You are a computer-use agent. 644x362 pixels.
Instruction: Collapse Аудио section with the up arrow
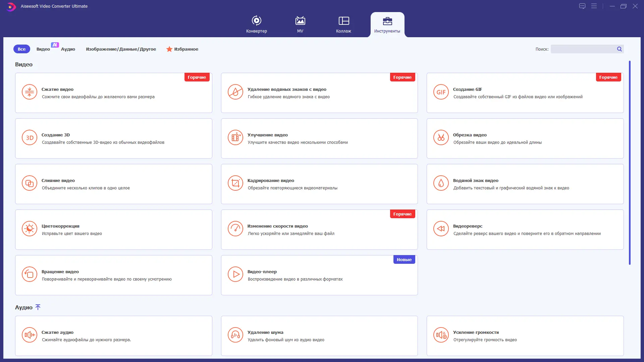click(x=38, y=307)
